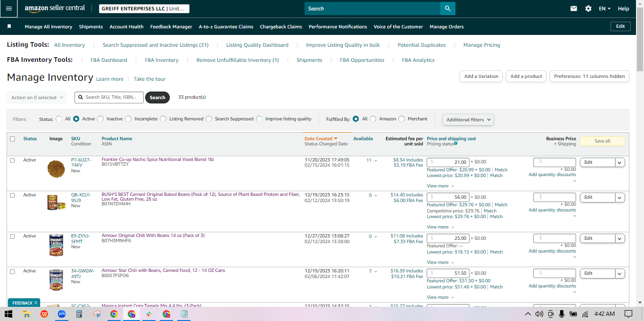This screenshot has height=321, width=644.
Task: Open Listing Quality Dashboard link
Action: coord(257,45)
